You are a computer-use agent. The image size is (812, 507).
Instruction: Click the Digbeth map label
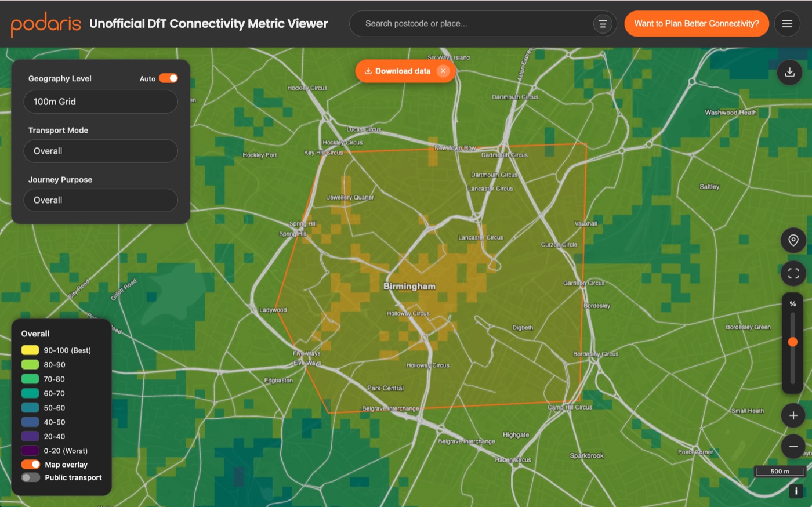(523, 328)
